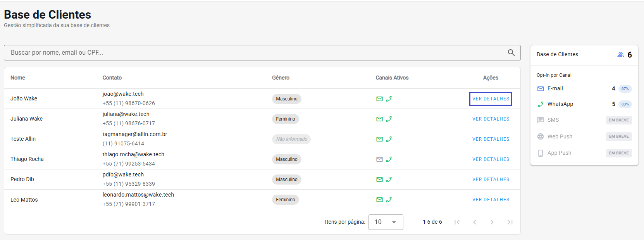Click the Web Push globe icon
This screenshot has height=240, width=644.
(x=541, y=136)
